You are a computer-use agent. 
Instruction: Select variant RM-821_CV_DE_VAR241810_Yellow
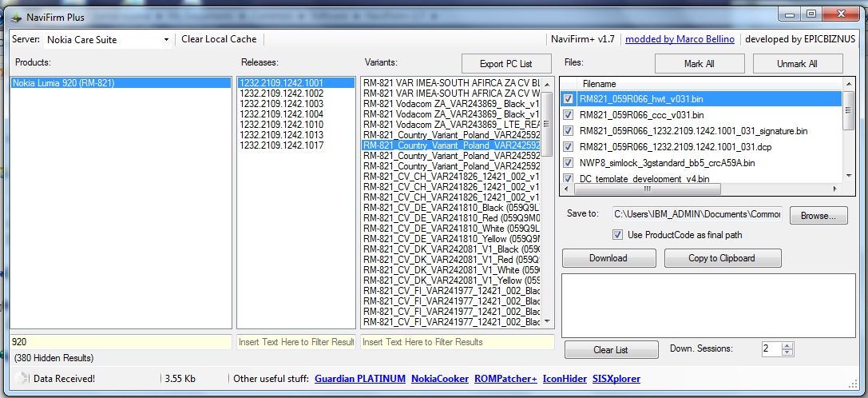(x=451, y=238)
